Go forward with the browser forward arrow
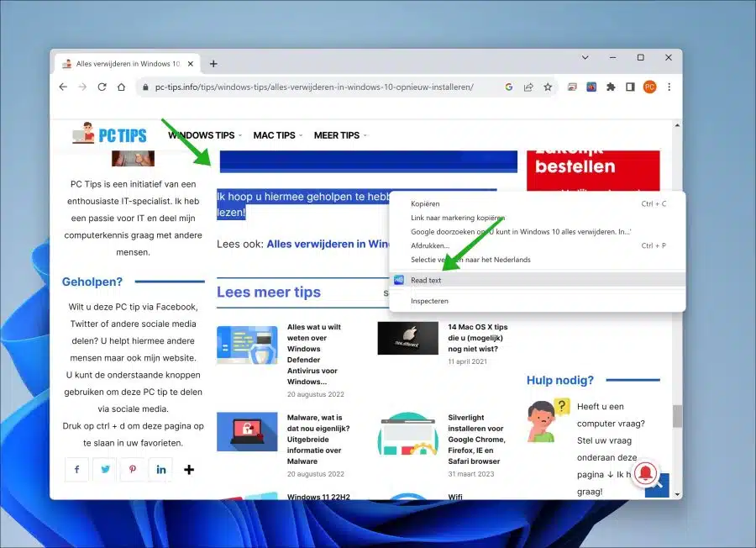The image size is (756, 548). [x=82, y=87]
